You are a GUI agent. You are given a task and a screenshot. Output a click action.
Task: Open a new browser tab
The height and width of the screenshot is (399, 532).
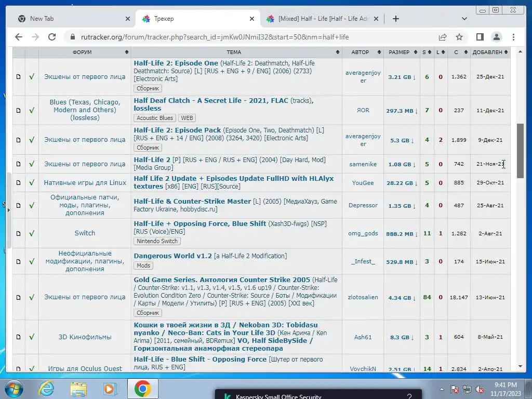coord(395,19)
